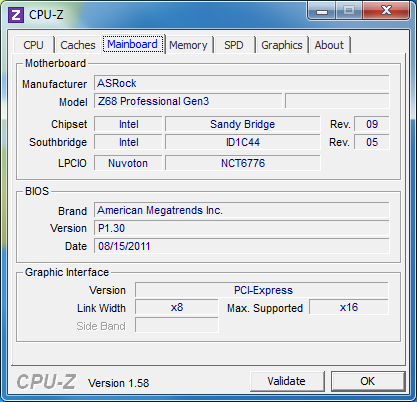Viewport: 417px width, 402px height.
Task: Click BIOS brand American Megatrends Inc.
Action: (242, 210)
